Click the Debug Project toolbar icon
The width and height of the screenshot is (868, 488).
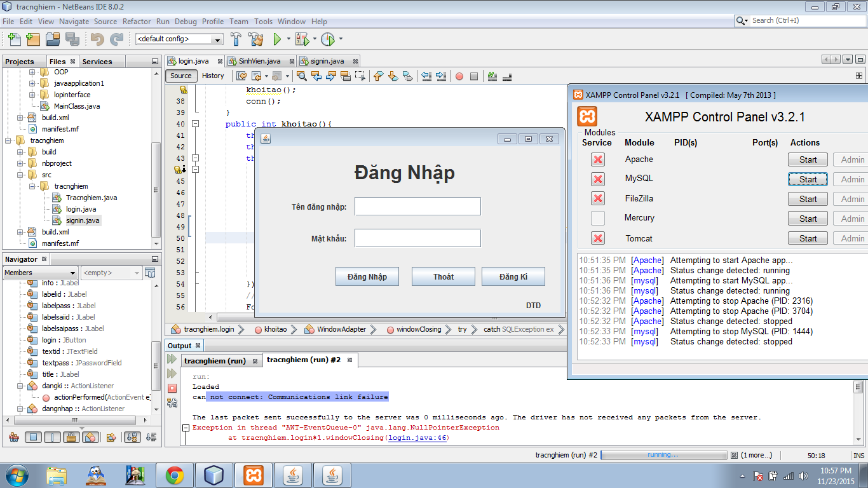tap(302, 39)
